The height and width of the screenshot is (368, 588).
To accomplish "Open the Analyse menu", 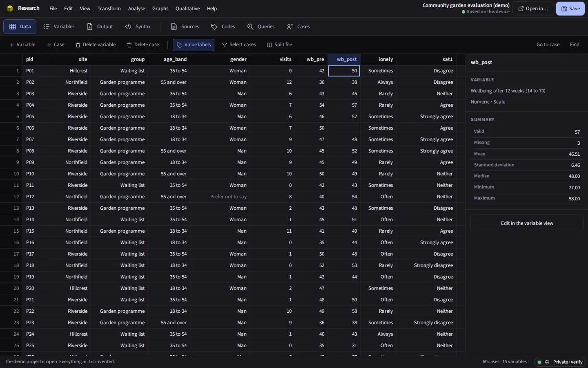I will coord(136,9).
